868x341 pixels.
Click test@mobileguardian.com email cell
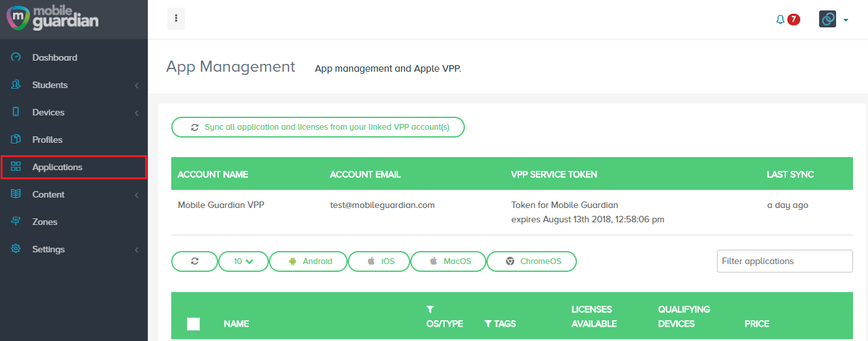(382, 205)
